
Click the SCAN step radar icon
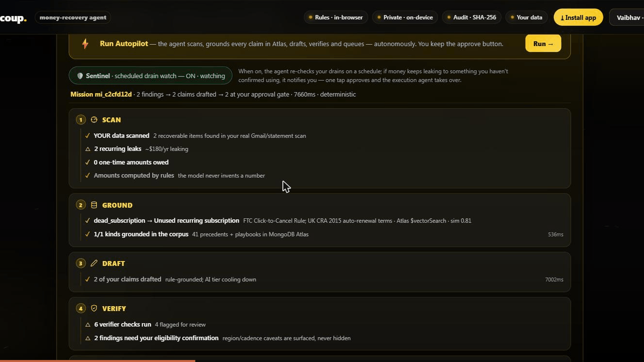pos(94,120)
